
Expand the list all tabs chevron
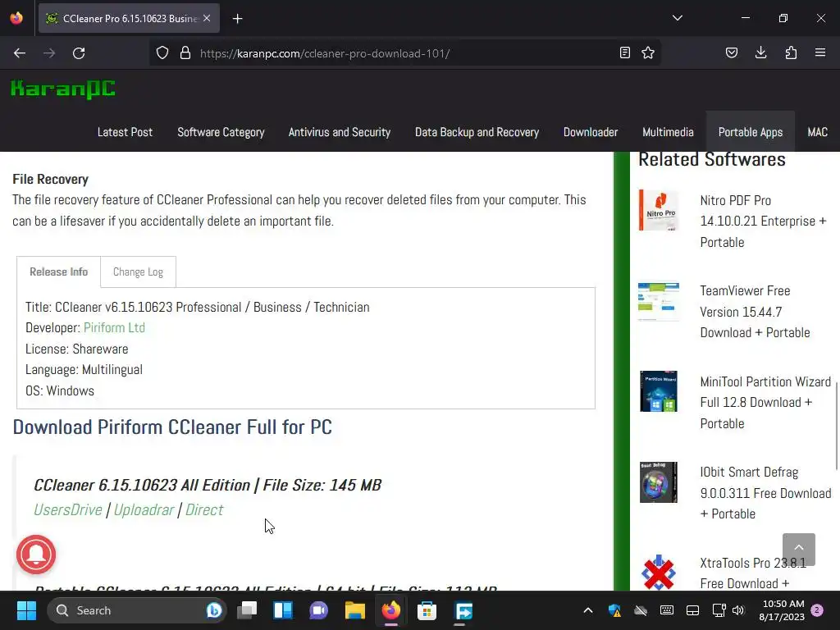click(x=677, y=18)
